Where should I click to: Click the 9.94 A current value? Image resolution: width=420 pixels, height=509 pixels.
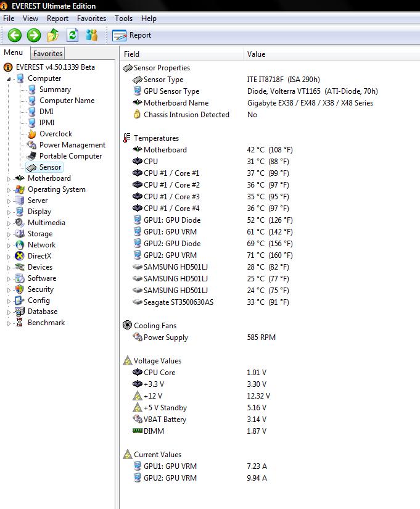click(257, 478)
